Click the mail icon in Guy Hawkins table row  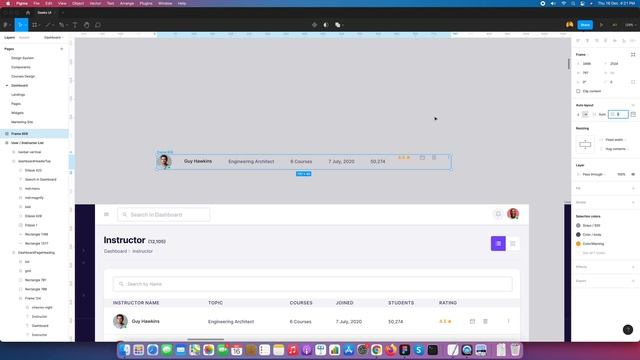pos(472,322)
